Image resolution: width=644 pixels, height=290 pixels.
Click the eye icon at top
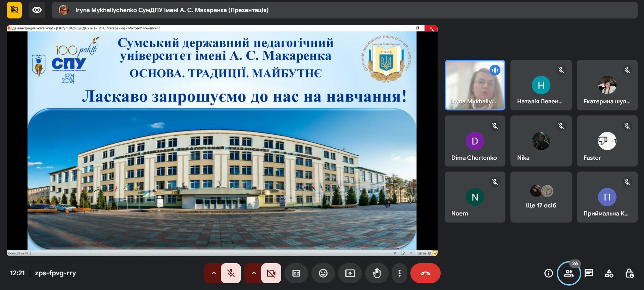[x=37, y=10]
